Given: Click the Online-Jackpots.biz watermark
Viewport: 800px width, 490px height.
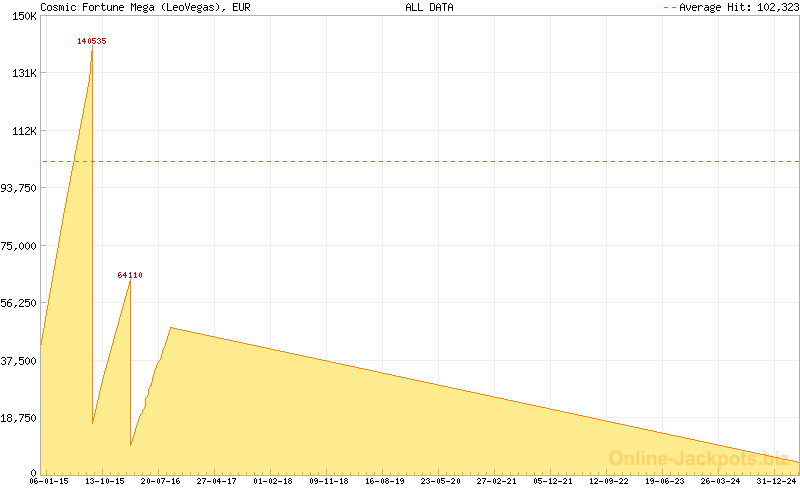Looking at the screenshot, I should tap(698, 458).
